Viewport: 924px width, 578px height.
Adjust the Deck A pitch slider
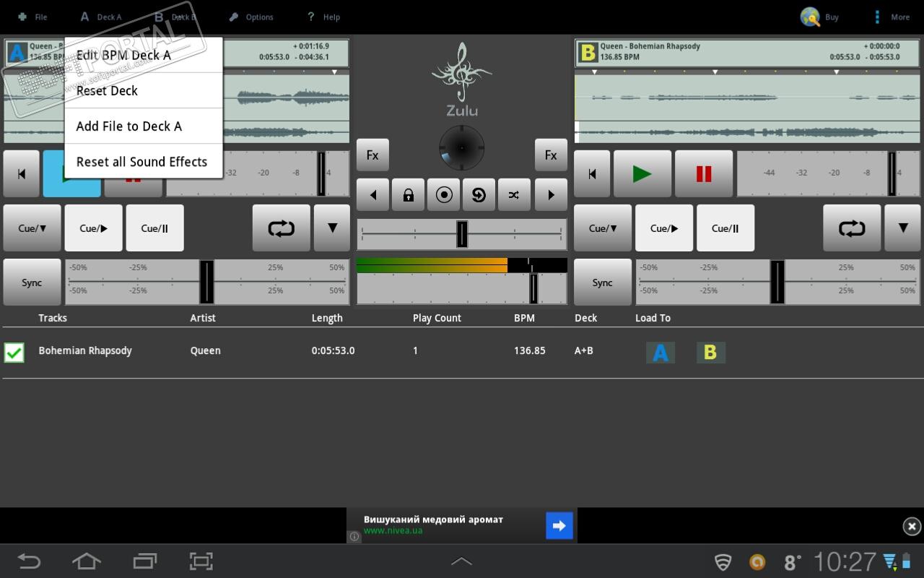pyautogui.click(x=207, y=282)
